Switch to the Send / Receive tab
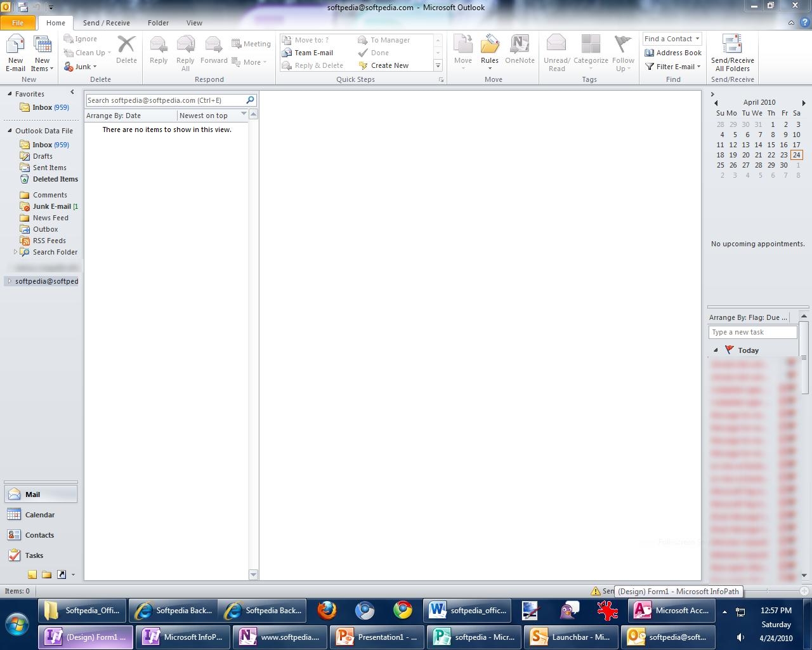812x650 pixels. (106, 23)
